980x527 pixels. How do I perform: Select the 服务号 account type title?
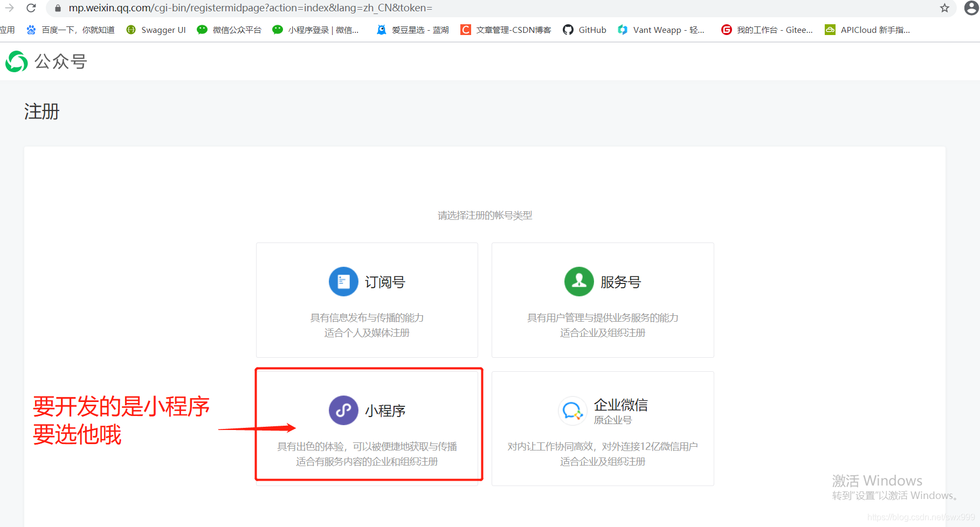621,282
